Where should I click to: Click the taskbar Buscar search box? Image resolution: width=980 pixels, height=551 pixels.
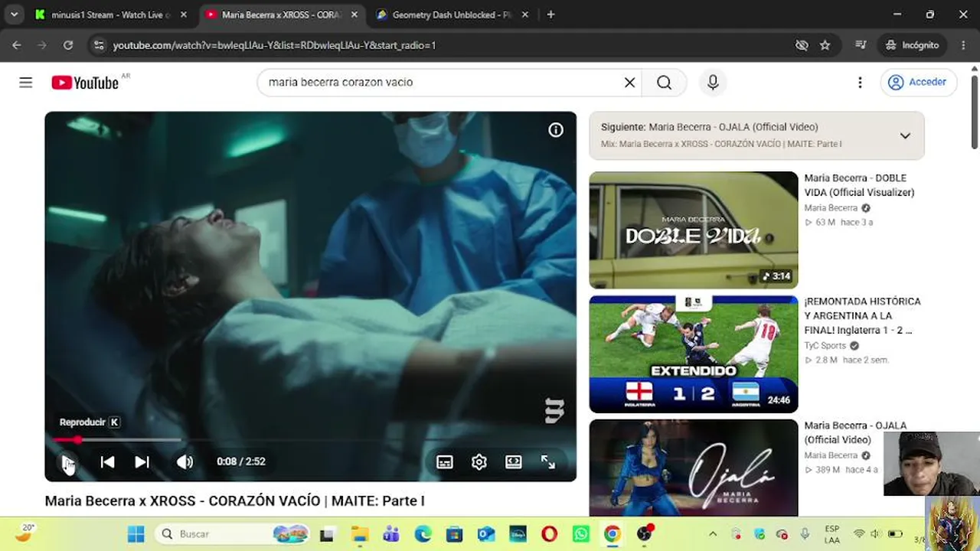tap(234, 534)
